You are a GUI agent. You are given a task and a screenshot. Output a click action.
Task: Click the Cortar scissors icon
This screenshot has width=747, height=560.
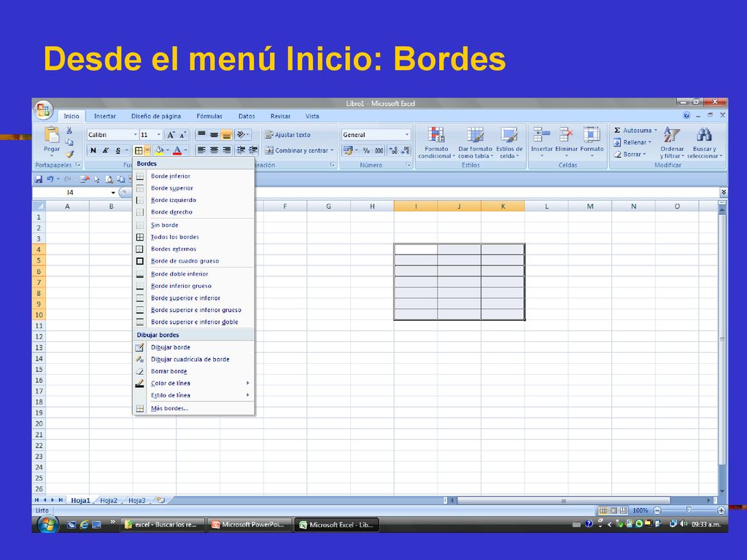click(x=69, y=131)
